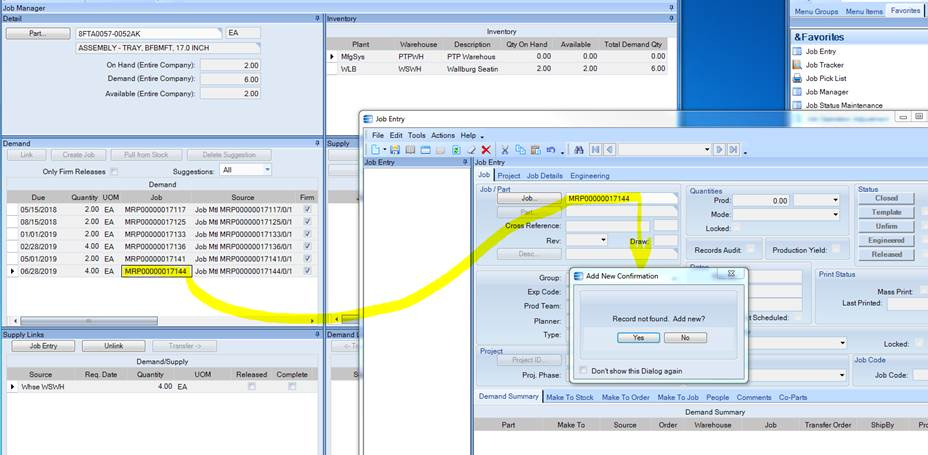Click the Released status button

(x=886, y=254)
